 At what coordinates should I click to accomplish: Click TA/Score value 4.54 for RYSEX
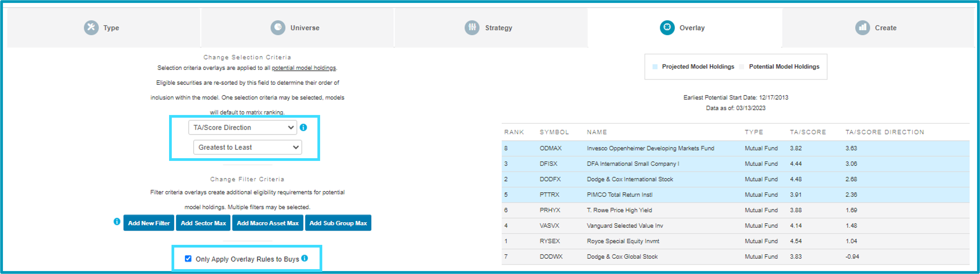[x=796, y=241]
